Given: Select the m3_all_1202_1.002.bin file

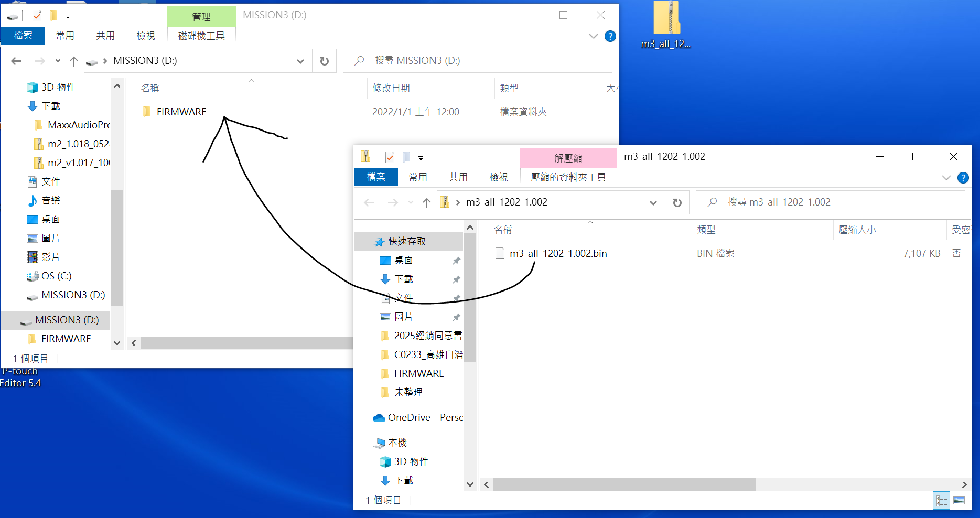Looking at the screenshot, I should [558, 254].
